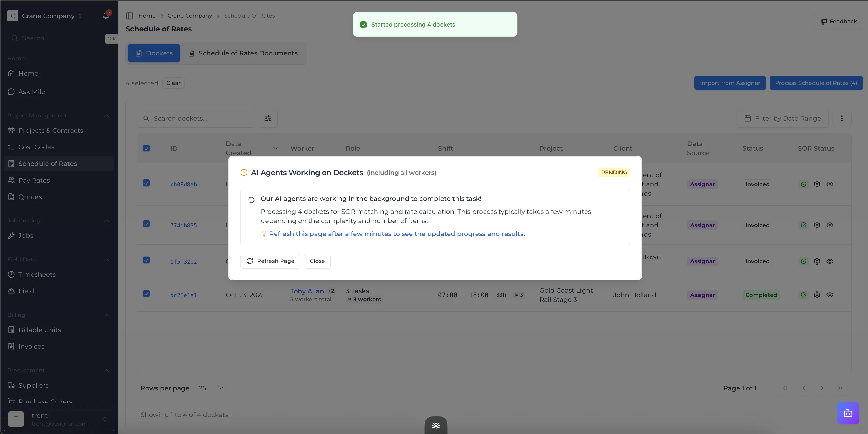
Task: Open the gear settings for docket dc25e1e1
Action: 816,295
